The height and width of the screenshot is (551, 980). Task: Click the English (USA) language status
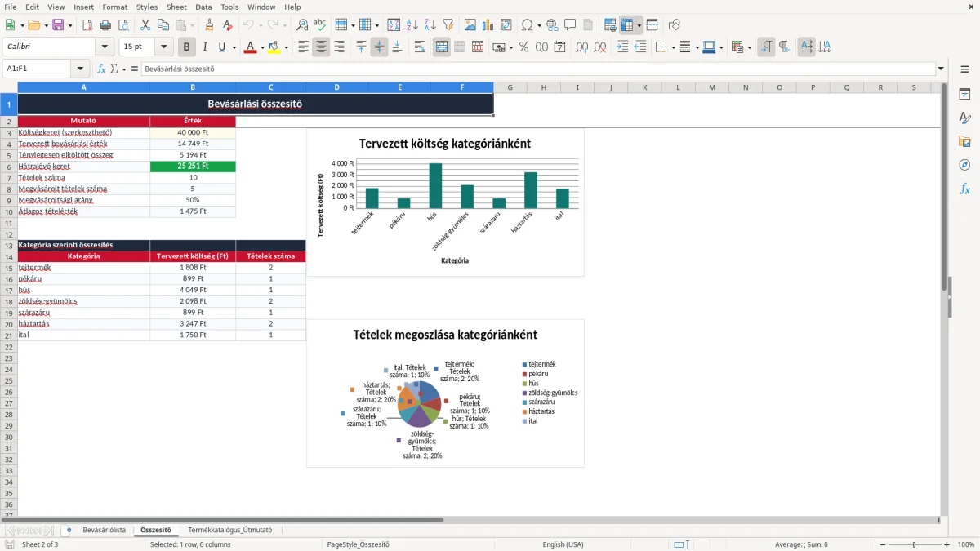[x=563, y=544]
